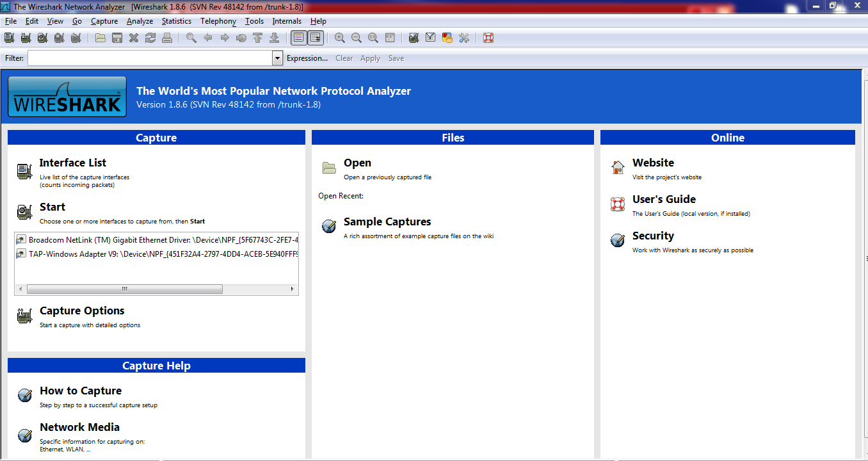Open the Go menu
Viewport: 868px width, 461px height.
pos(77,21)
